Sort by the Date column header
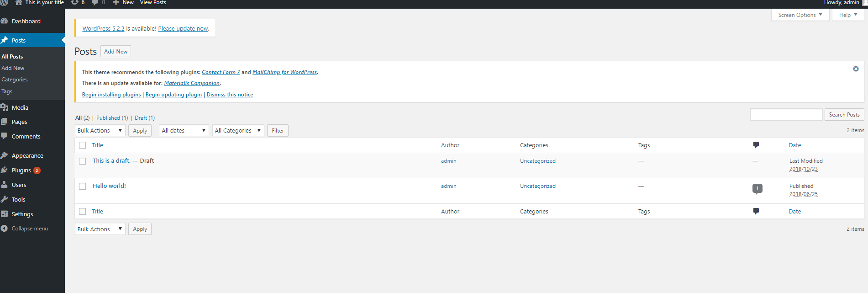The height and width of the screenshot is (293, 868). tap(795, 145)
